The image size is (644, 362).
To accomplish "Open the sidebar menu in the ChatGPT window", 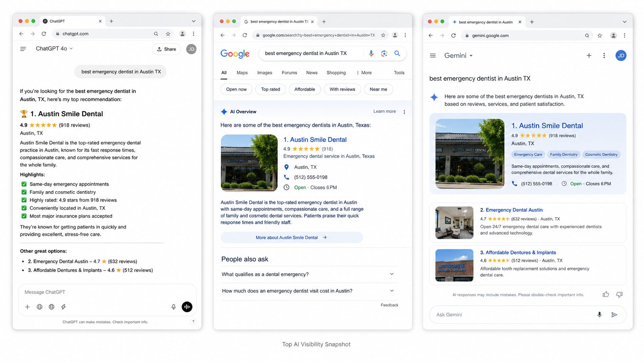I will [23, 49].
